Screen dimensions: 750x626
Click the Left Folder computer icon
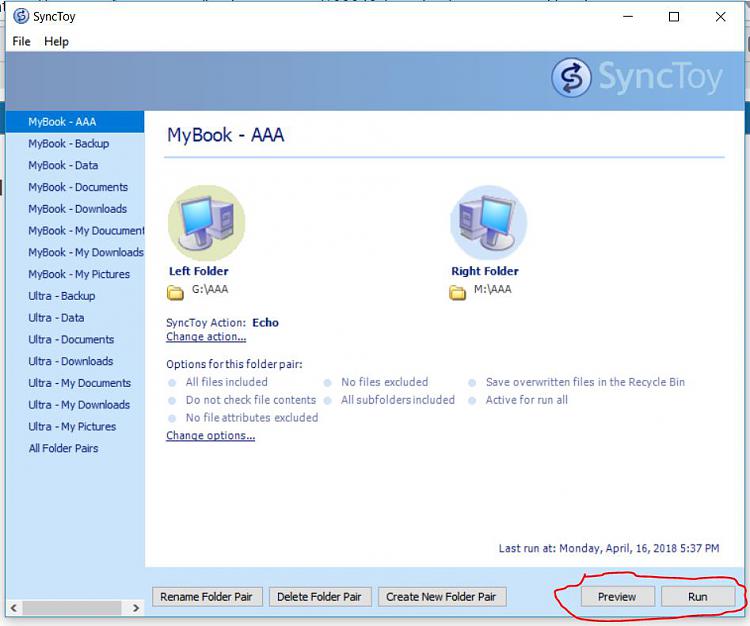[206, 223]
